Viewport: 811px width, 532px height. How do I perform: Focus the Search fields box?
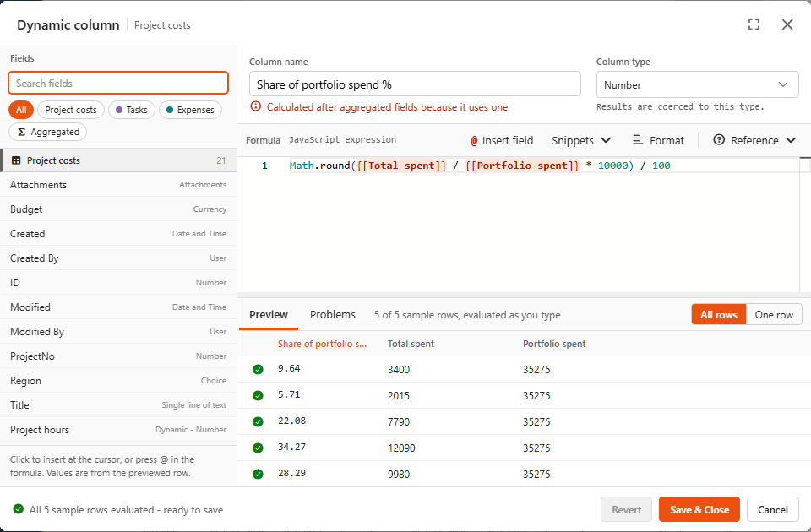(118, 83)
